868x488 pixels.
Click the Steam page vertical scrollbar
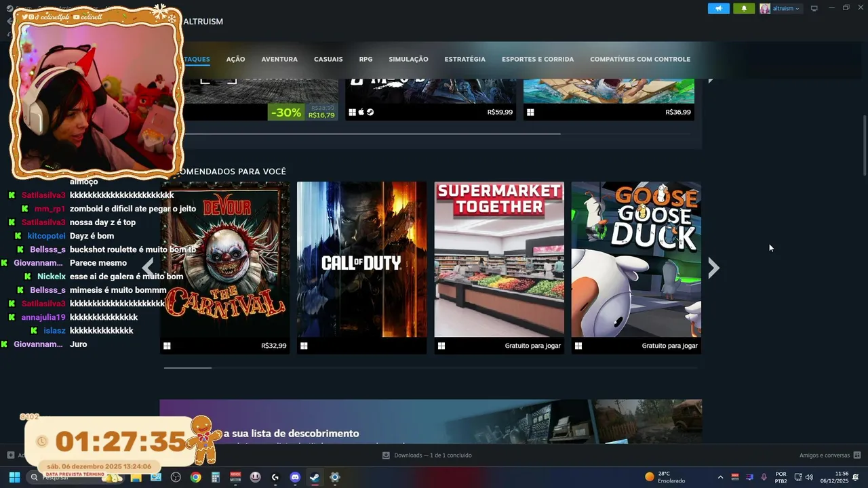click(x=864, y=146)
